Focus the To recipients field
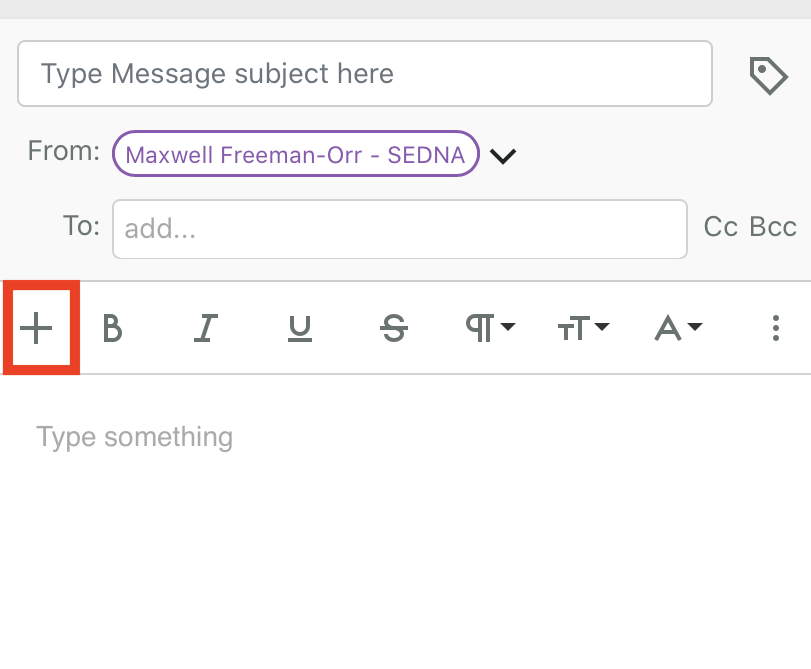Image resolution: width=811 pixels, height=669 pixels. coord(399,229)
